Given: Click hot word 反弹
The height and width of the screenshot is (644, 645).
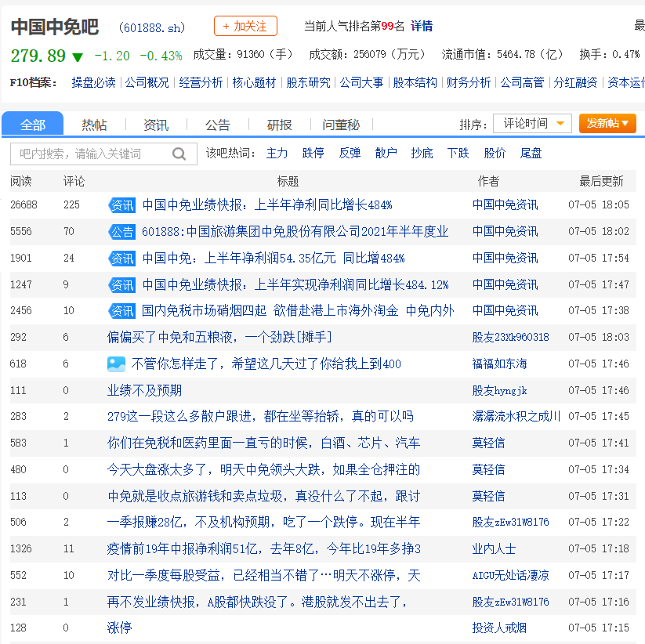Looking at the screenshot, I should [350, 154].
